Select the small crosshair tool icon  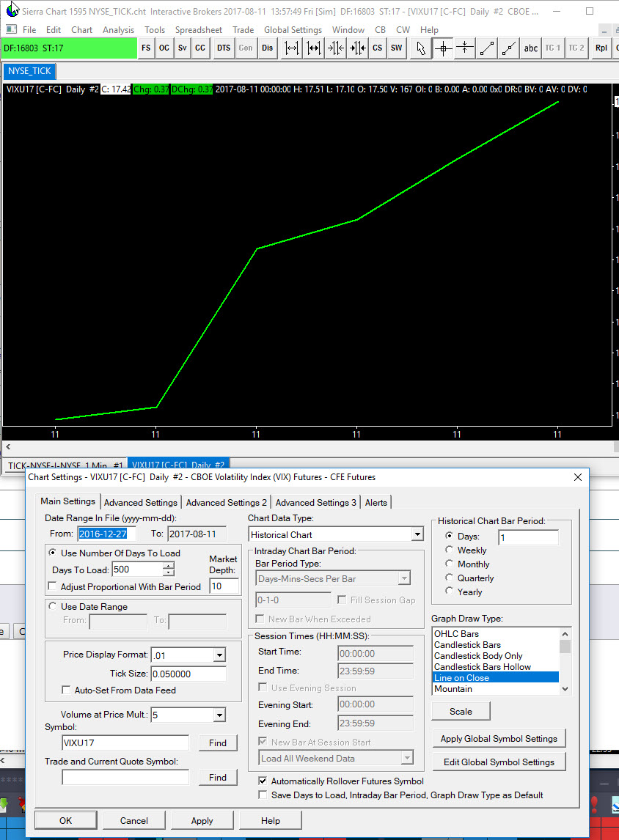(x=465, y=48)
